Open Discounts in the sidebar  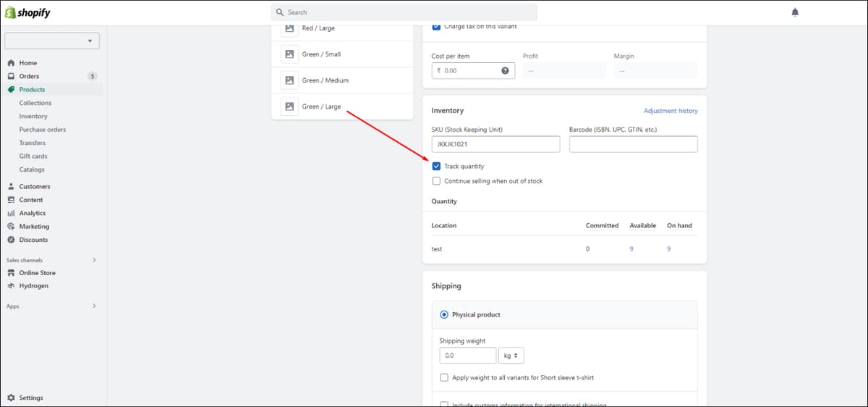(33, 240)
